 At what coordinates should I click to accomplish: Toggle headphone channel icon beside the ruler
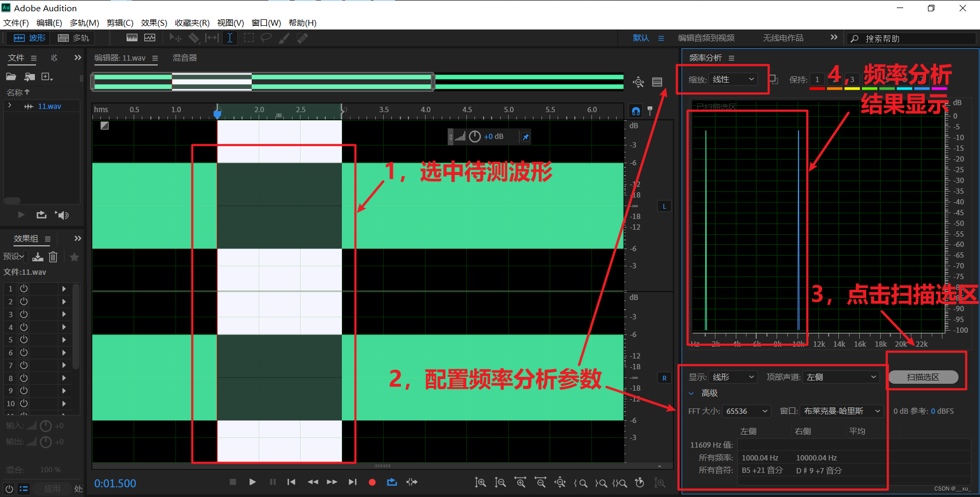[636, 111]
